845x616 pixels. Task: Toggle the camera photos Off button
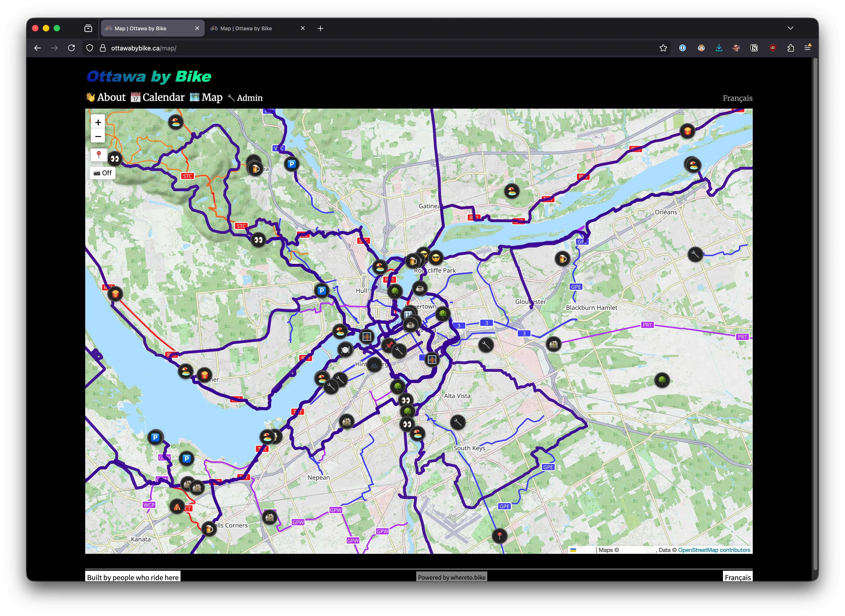103,173
